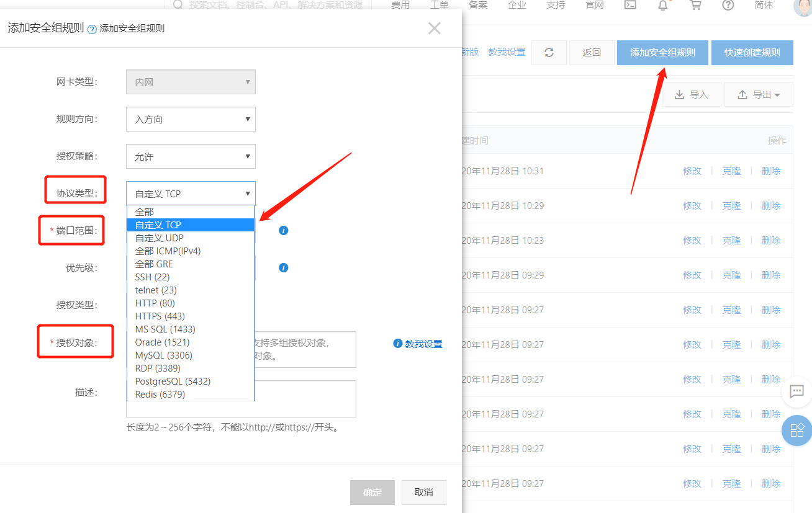Select RDP (3389) protocol option
Viewport: 812px width, 513px height.
(191, 368)
